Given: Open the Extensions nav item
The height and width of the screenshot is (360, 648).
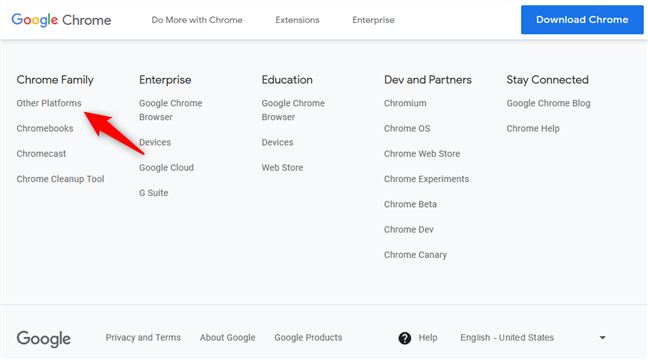Looking at the screenshot, I should [297, 20].
